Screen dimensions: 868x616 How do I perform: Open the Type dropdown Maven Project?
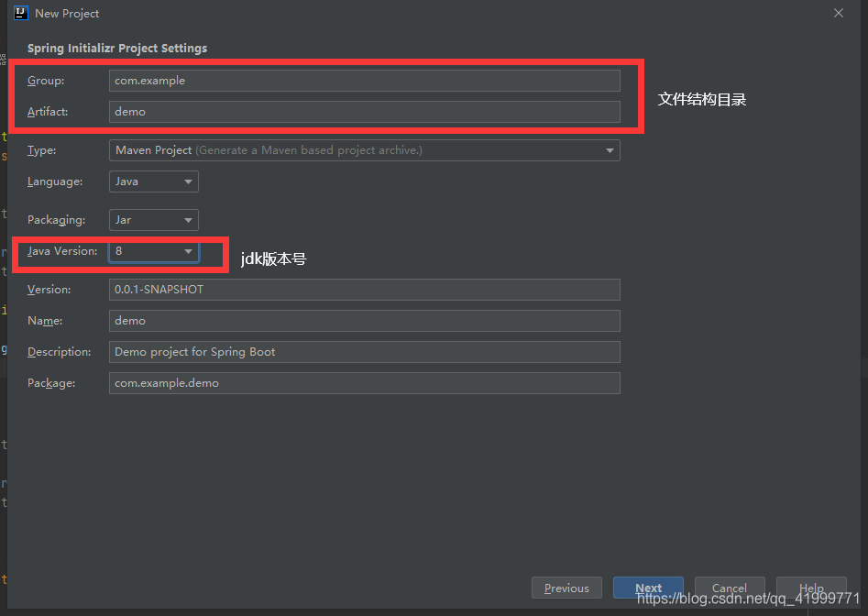(x=364, y=150)
